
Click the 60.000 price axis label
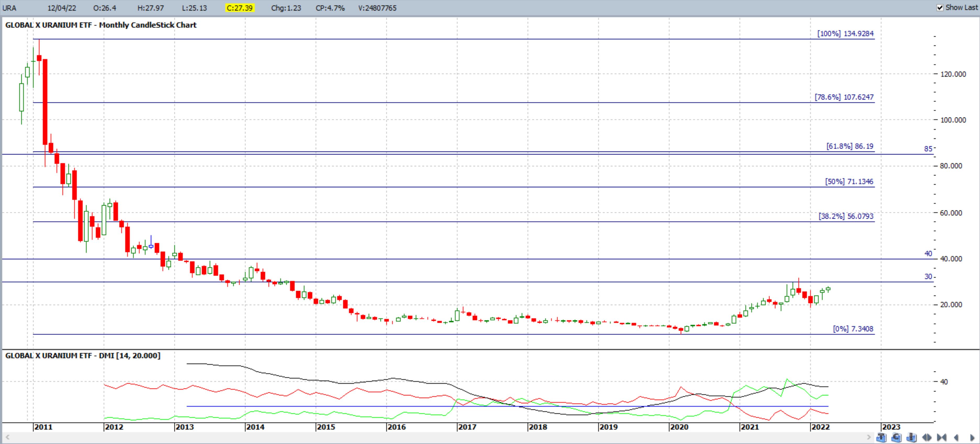pos(951,213)
